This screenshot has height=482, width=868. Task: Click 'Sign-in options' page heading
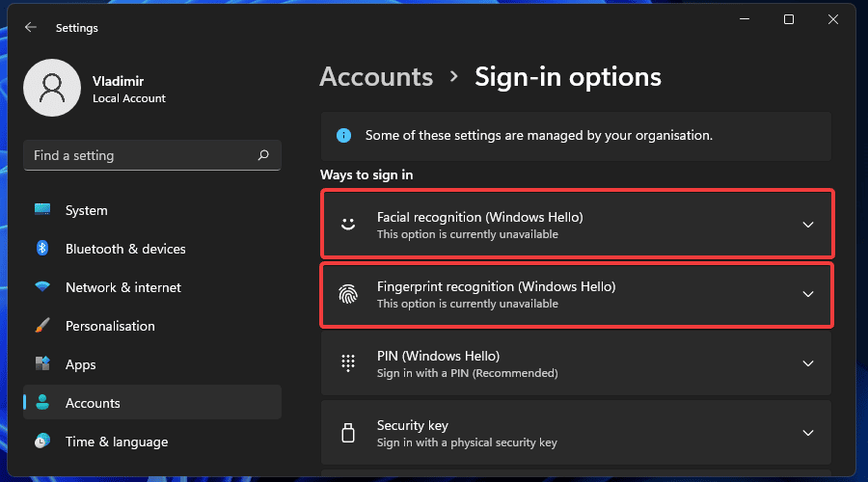568,77
